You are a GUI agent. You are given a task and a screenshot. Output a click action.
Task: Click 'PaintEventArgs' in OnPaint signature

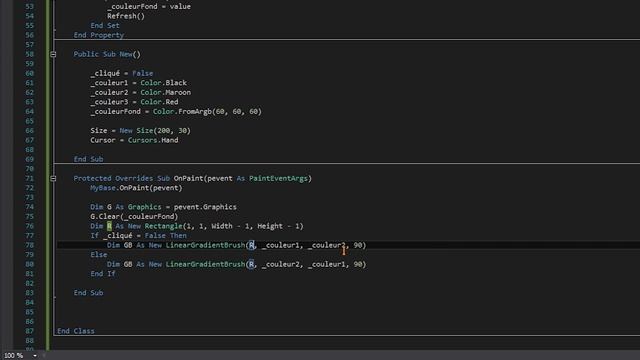[x=278, y=178]
